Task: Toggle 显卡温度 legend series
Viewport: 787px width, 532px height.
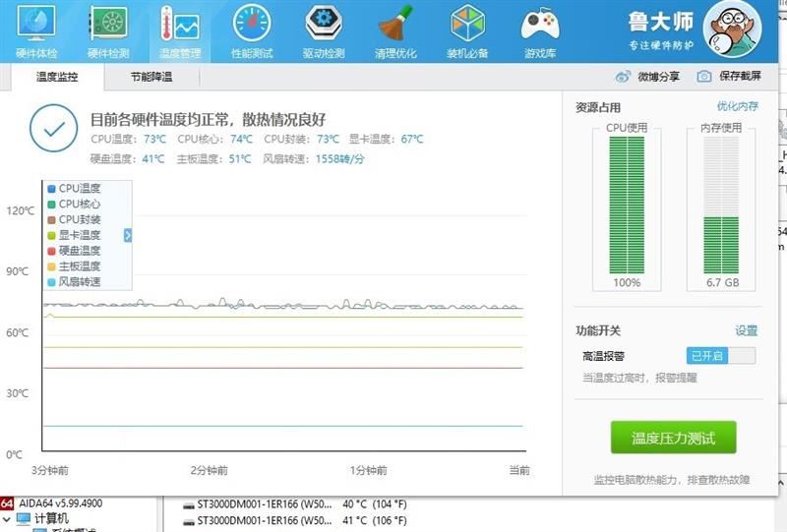Action: [75, 235]
